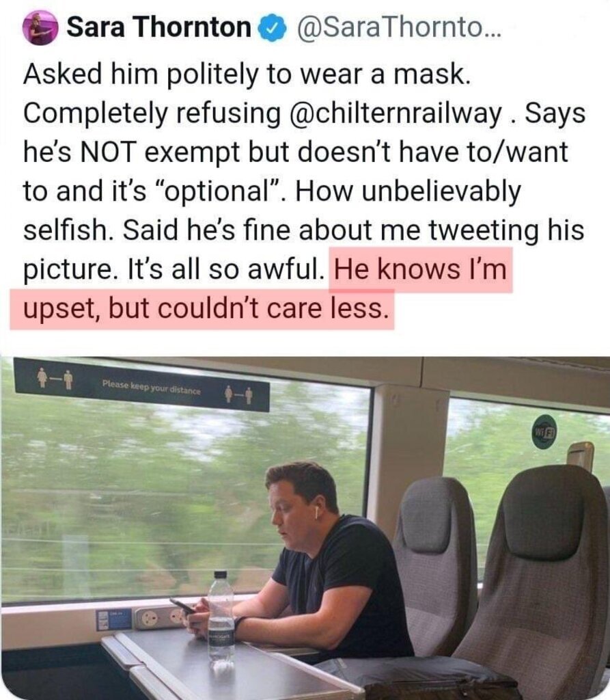Select highlighted text "upset, but couldn't care less."
610x700 pixels.
point(203,309)
